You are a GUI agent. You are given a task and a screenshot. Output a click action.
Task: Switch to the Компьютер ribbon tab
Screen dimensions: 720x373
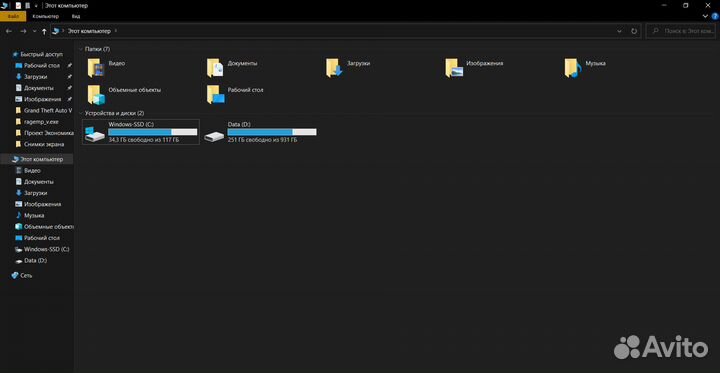pyautogui.click(x=45, y=16)
